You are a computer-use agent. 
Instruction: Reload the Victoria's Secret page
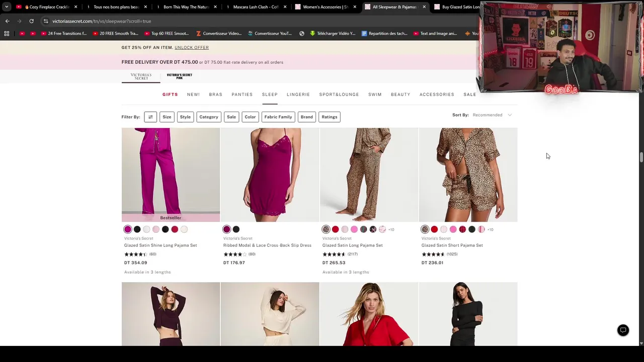click(x=31, y=21)
